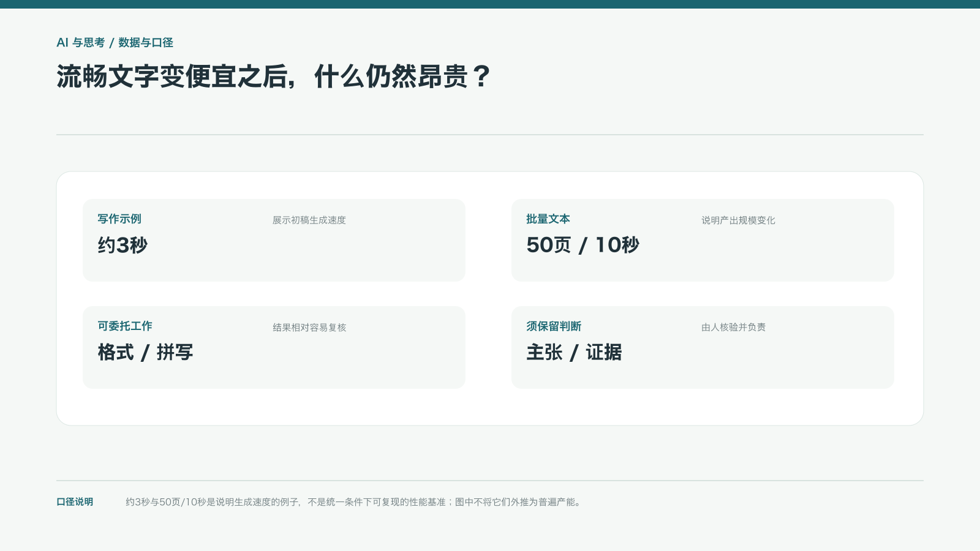The image size is (980, 551).
Task: Select the value '主张 / 证据'
Action: pos(575,352)
